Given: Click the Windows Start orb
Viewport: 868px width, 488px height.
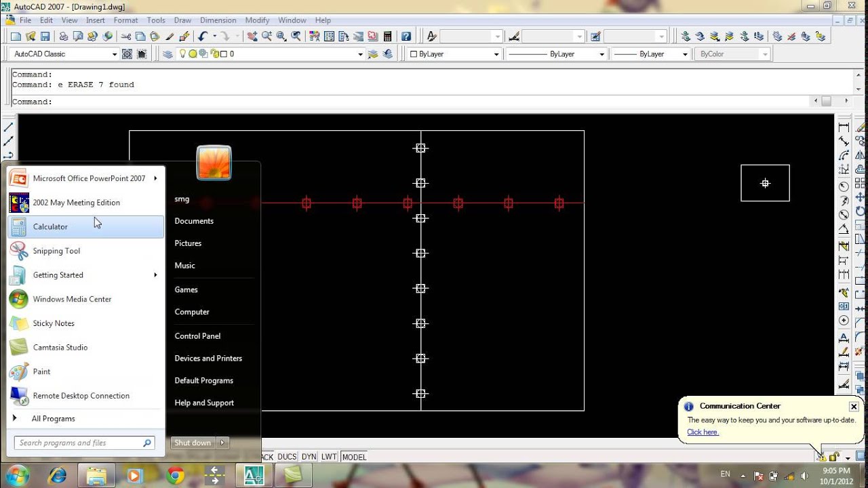Looking at the screenshot, I should click(16, 474).
